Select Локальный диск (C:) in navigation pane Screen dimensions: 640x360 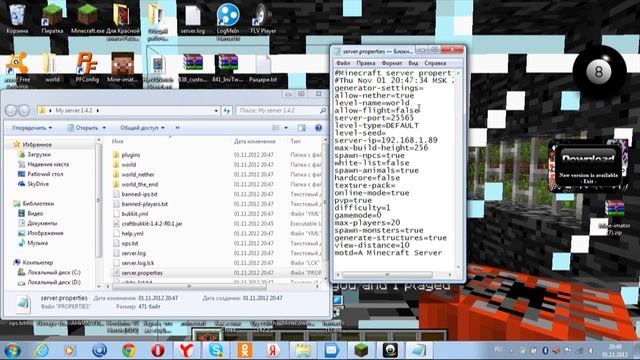click(53, 272)
